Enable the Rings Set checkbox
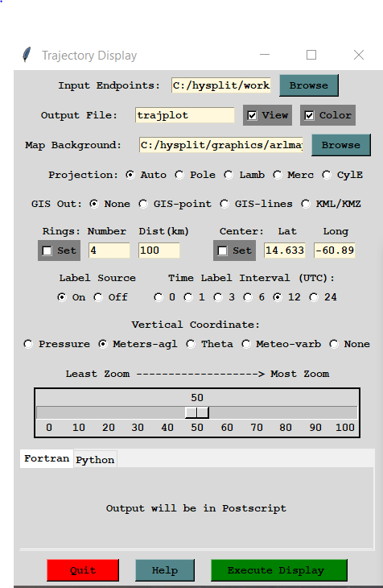Screen dimensions: 383x588 coord(47,251)
